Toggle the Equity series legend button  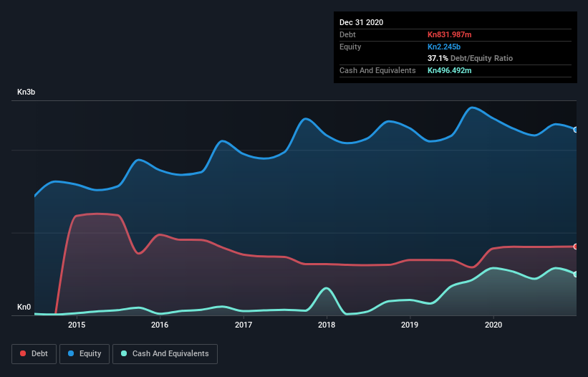click(85, 354)
